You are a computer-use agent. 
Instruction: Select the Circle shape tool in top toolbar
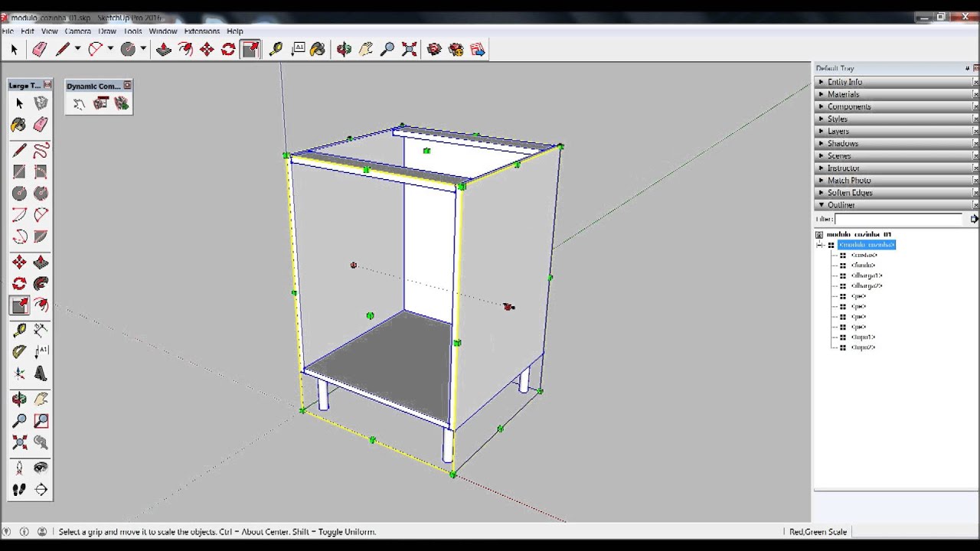[128, 49]
